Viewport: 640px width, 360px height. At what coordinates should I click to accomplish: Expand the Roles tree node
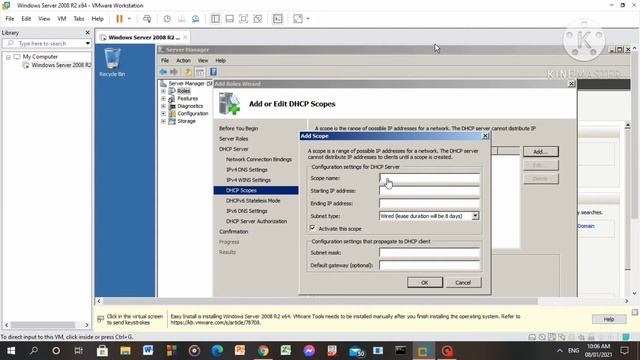click(x=163, y=91)
